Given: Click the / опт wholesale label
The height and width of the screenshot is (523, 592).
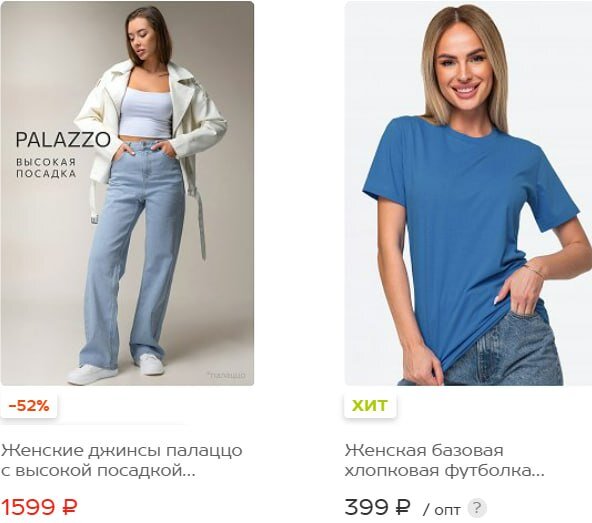Looking at the screenshot, I should click(442, 510).
